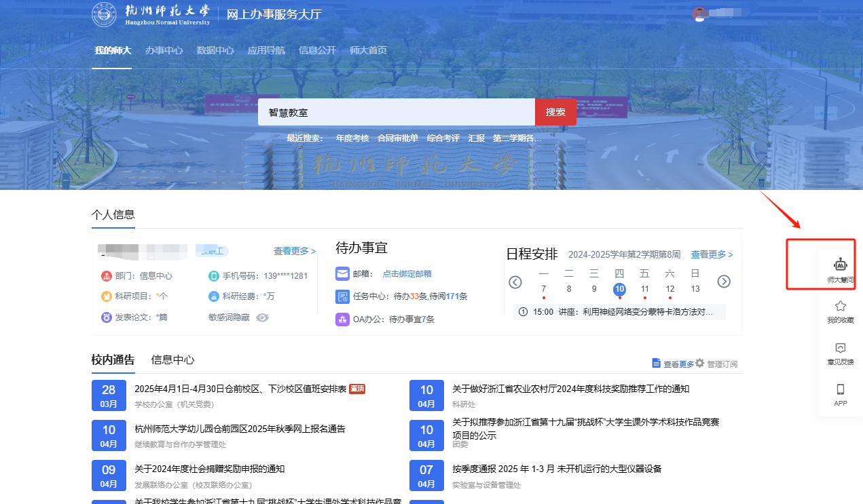
Task: Click the user avatar at top right
Action: click(699, 14)
